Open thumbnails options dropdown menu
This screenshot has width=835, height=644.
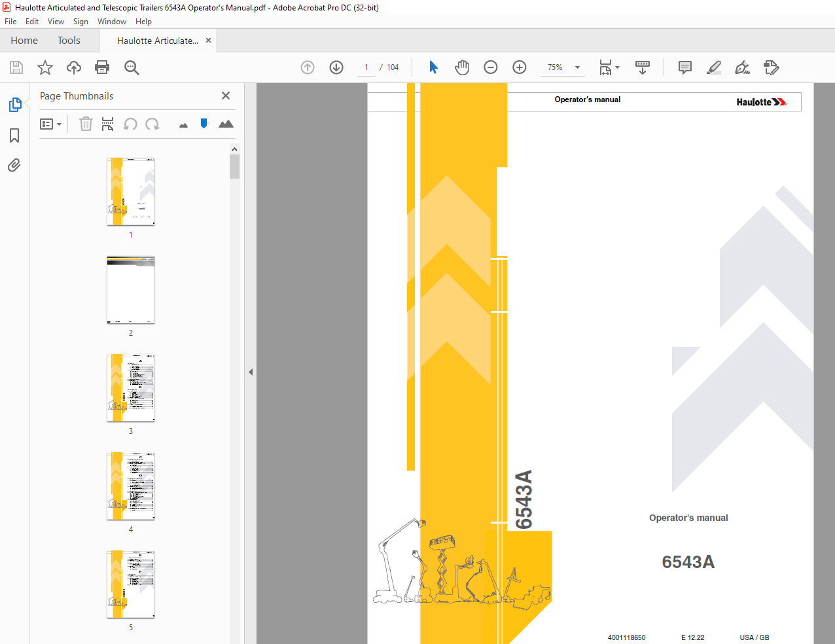click(50, 124)
